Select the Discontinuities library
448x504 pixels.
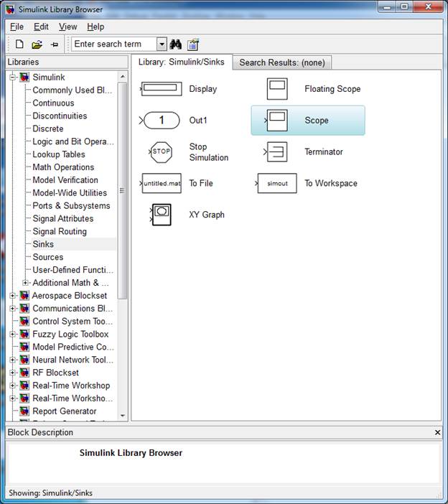pyautogui.click(x=60, y=116)
